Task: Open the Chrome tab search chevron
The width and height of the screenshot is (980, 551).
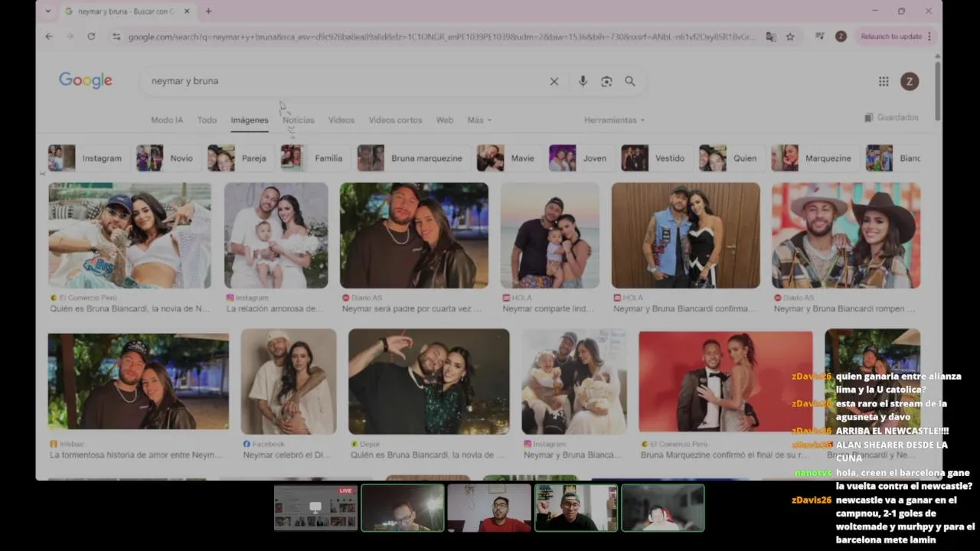Action: coord(48,11)
